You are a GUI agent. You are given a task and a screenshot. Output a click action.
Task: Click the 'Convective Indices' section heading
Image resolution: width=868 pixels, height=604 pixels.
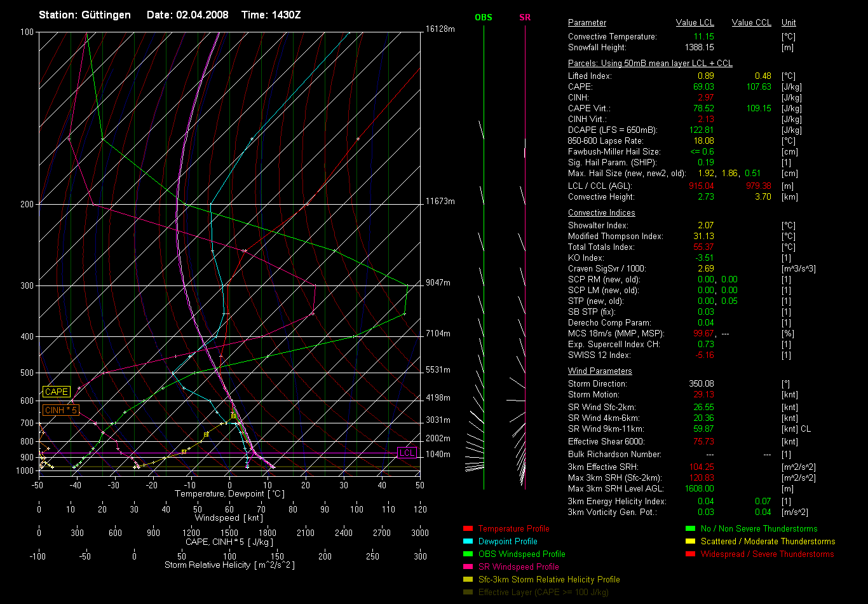(602, 213)
